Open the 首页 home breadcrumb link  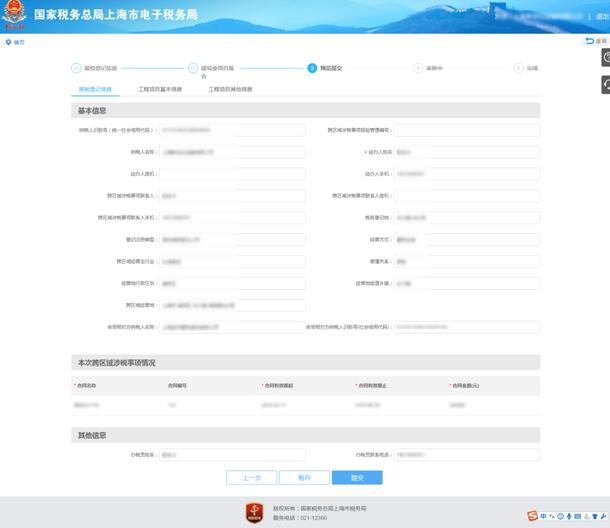[19, 42]
